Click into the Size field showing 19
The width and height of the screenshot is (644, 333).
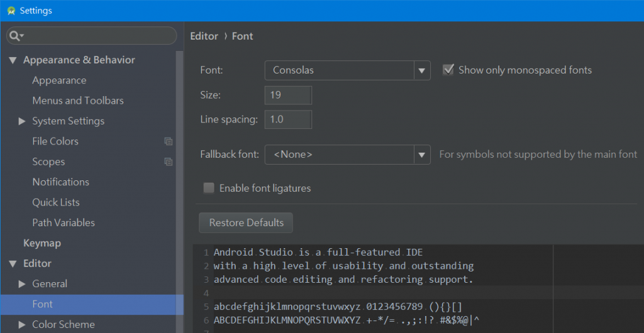point(288,95)
